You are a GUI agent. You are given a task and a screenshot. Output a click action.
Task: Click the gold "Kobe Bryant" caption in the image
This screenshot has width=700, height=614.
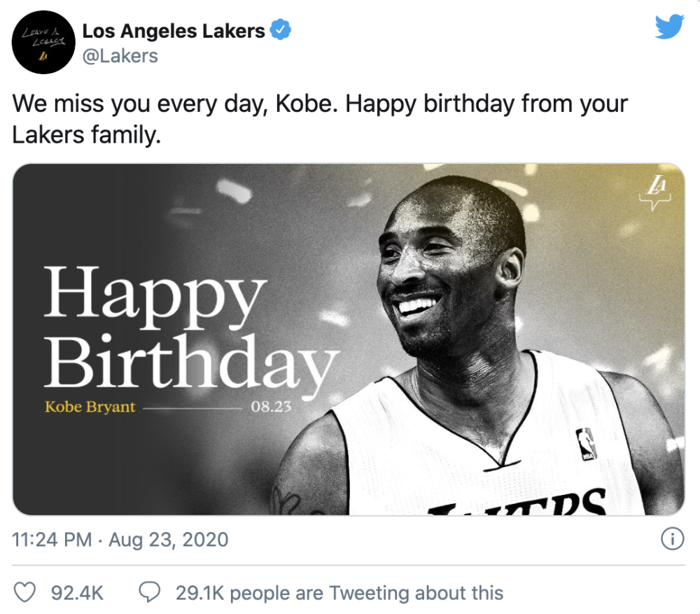coord(90,407)
